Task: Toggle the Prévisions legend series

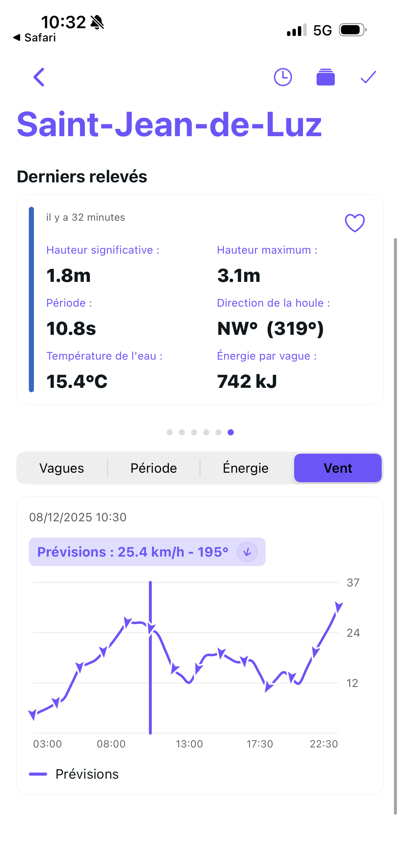Action: point(74,774)
